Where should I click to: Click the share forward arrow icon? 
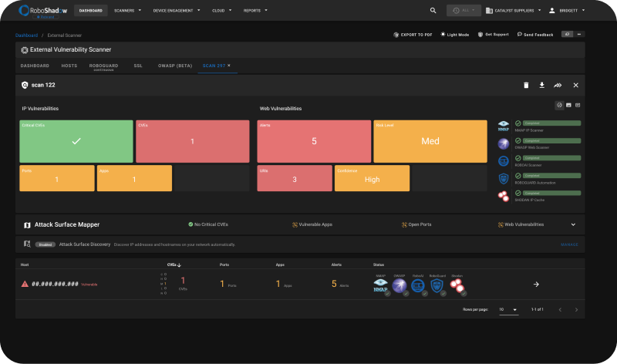click(x=558, y=85)
